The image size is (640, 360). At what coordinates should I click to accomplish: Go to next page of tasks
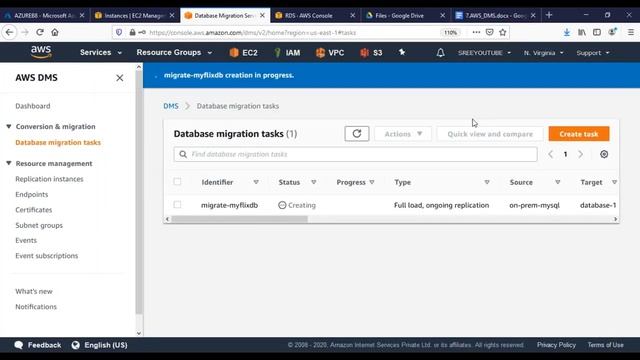coord(580,154)
